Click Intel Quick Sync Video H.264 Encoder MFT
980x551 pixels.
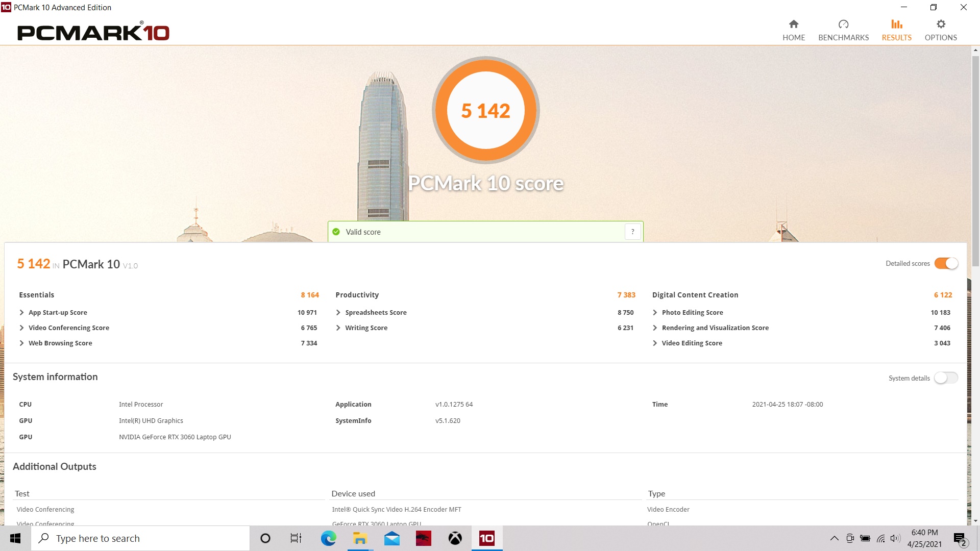(x=397, y=509)
